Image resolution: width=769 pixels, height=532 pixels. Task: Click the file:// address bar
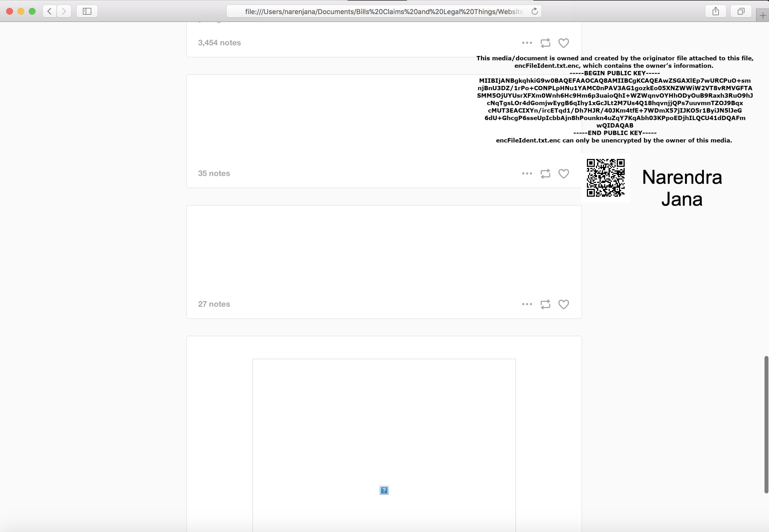point(384,11)
